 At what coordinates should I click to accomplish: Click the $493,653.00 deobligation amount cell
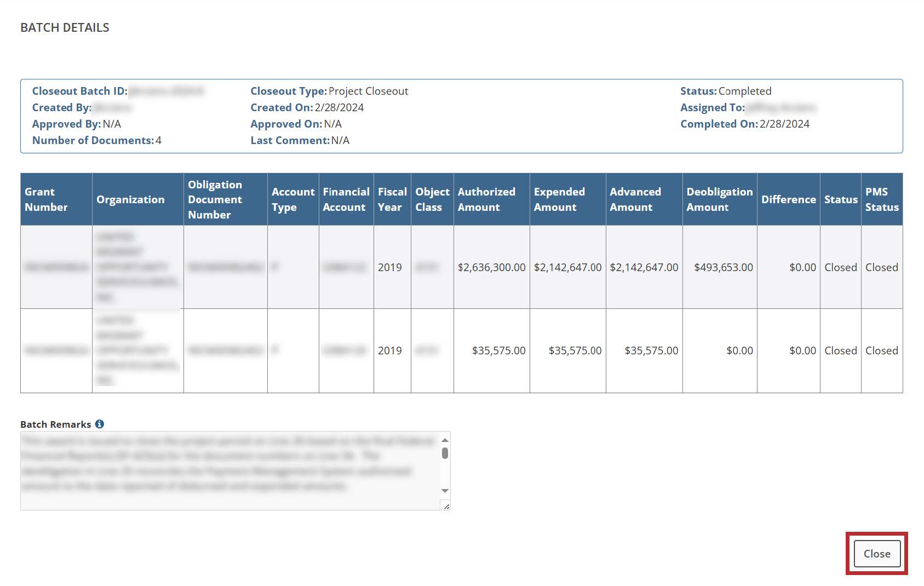point(723,267)
